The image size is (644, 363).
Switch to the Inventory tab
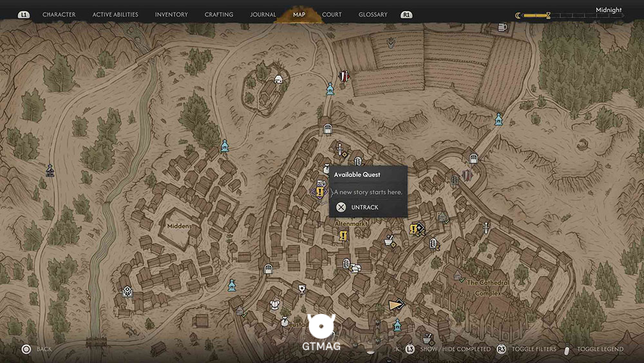[171, 14]
